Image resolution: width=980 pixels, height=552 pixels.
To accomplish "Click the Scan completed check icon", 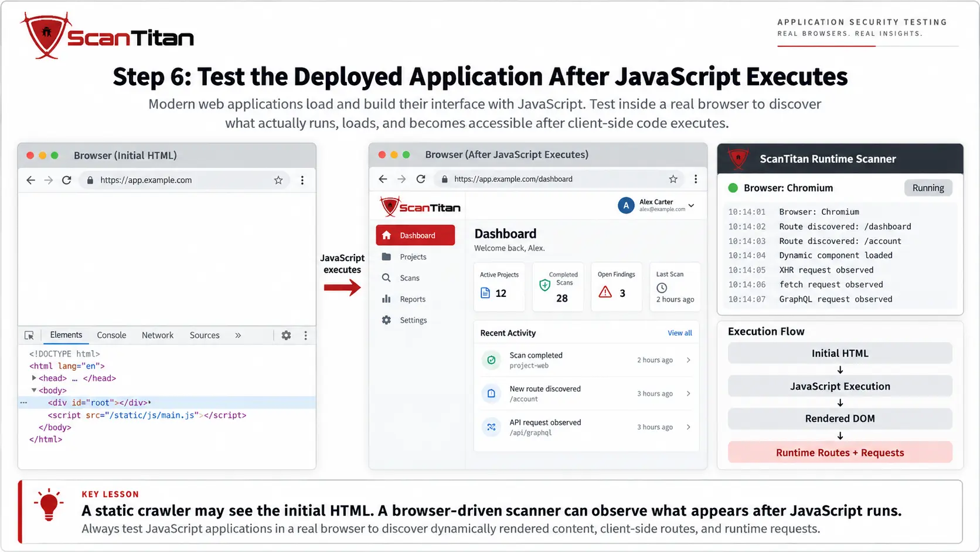I will [x=491, y=360].
